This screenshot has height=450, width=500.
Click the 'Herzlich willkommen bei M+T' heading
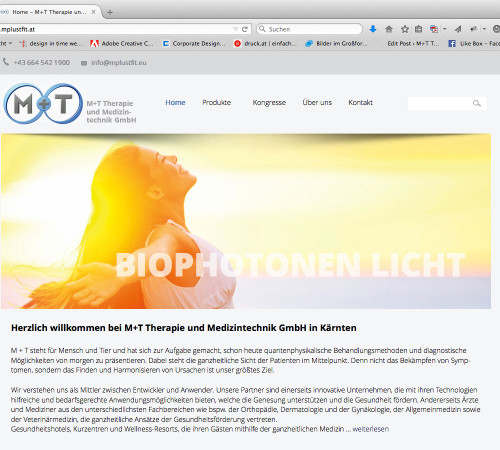184,328
